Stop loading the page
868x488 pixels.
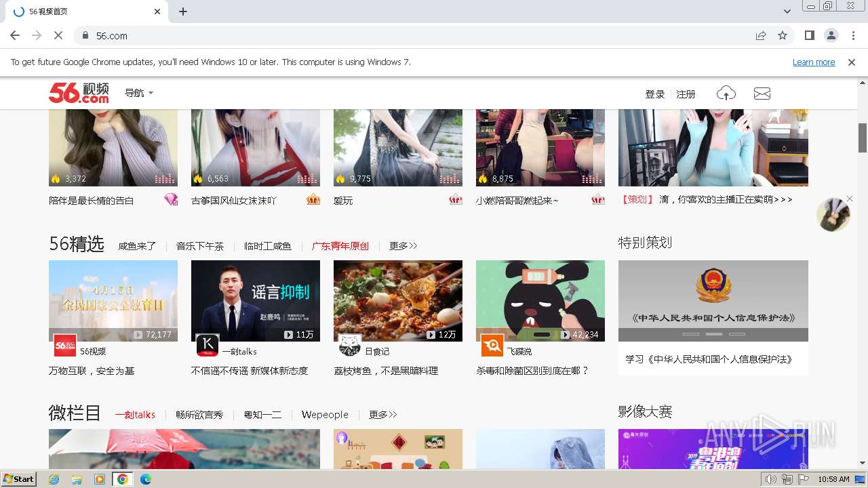(x=58, y=35)
